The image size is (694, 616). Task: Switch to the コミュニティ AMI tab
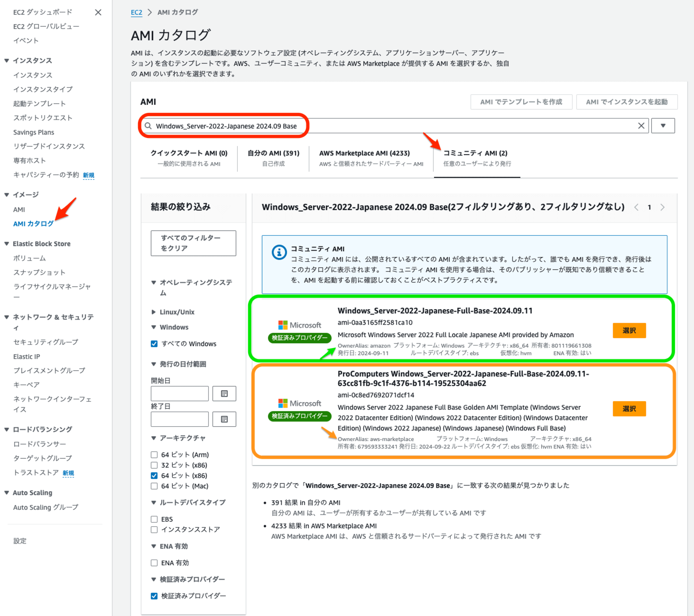click(477, 158)
